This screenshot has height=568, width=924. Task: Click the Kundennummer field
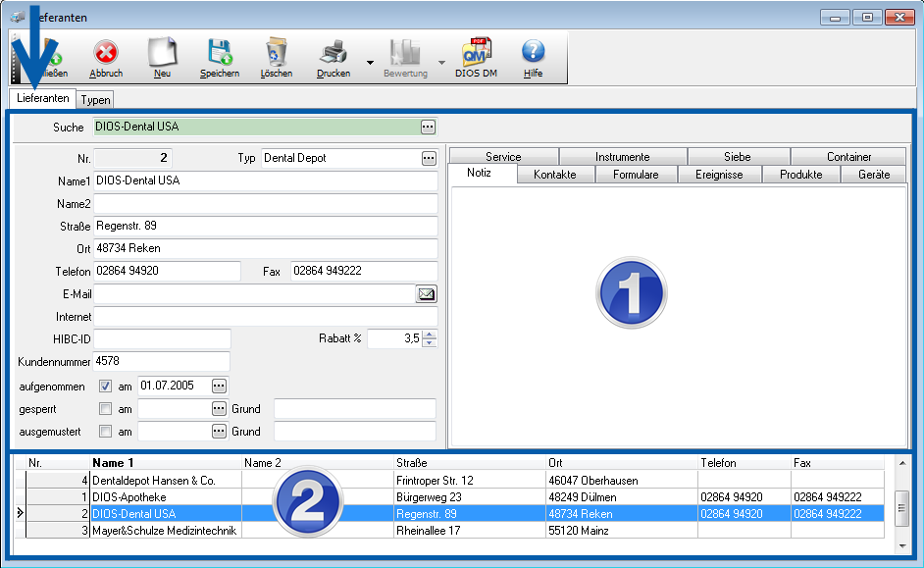(x=162, y=361)
